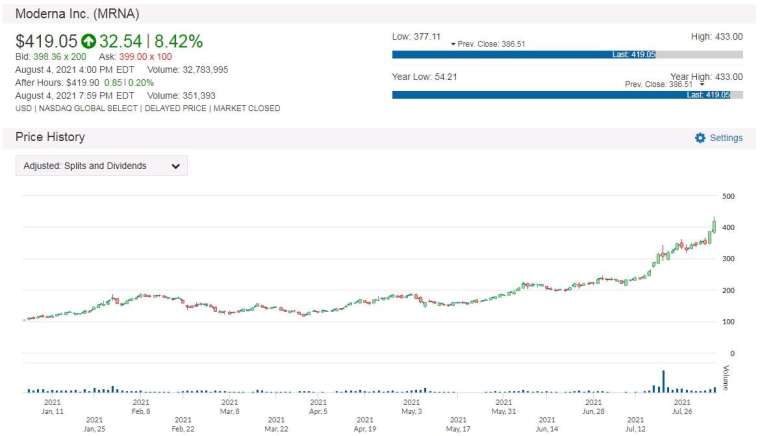Click the Year Low: 54.21 label
760x436 pixels.
(424, 77)
